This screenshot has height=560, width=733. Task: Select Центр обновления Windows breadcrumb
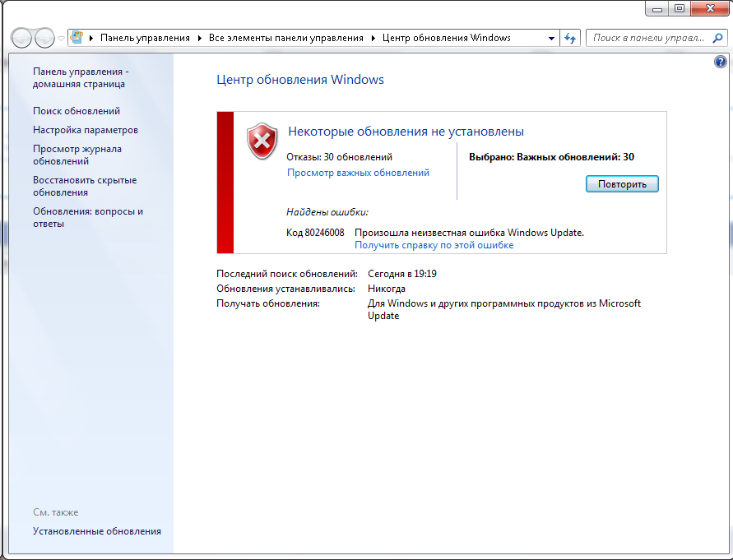(x=447, y=38)
